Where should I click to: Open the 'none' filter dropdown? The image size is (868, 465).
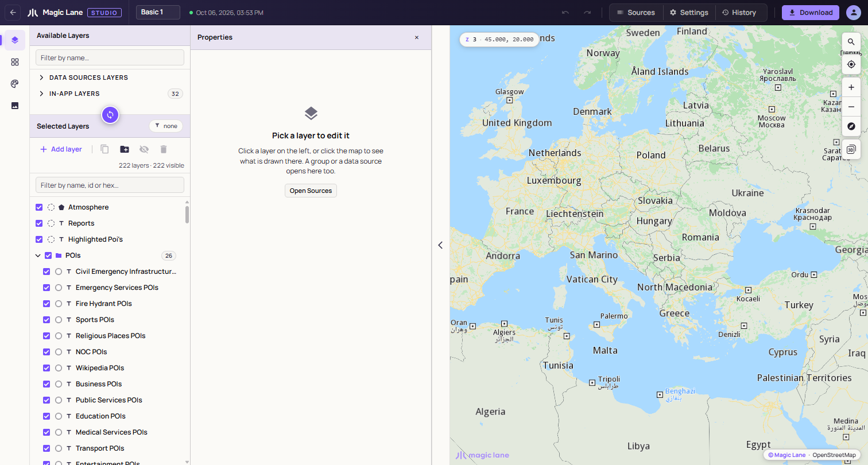(166, 126)
